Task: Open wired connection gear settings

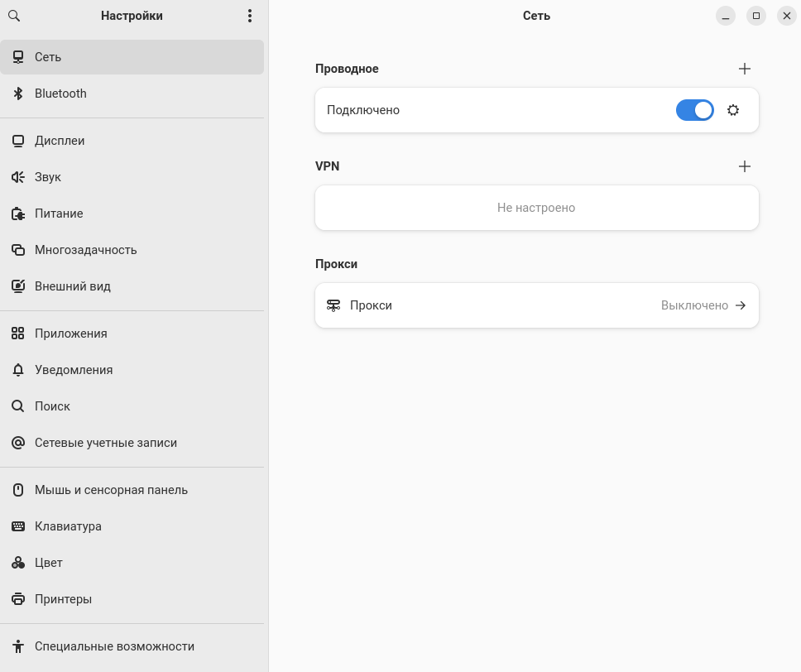Action: 732,110
